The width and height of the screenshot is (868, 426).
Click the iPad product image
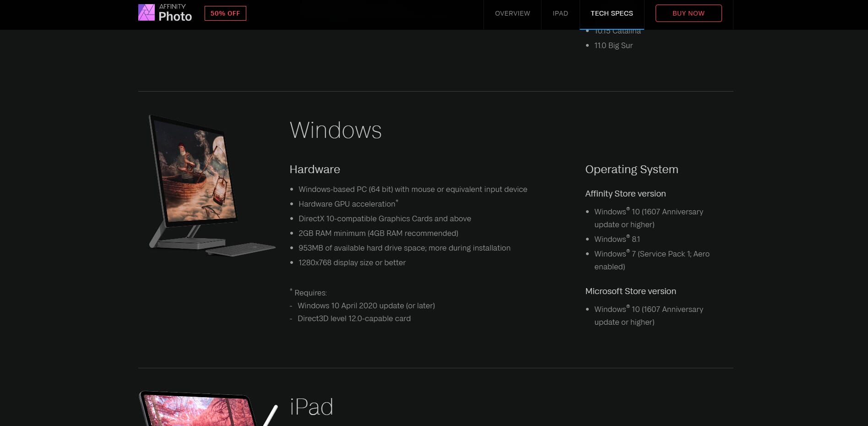click(x=208, y=408)
